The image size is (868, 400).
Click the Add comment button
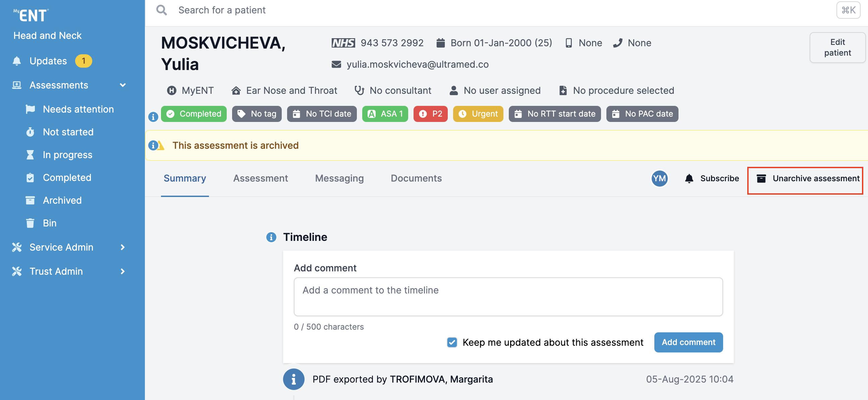[x=688, y=342]
